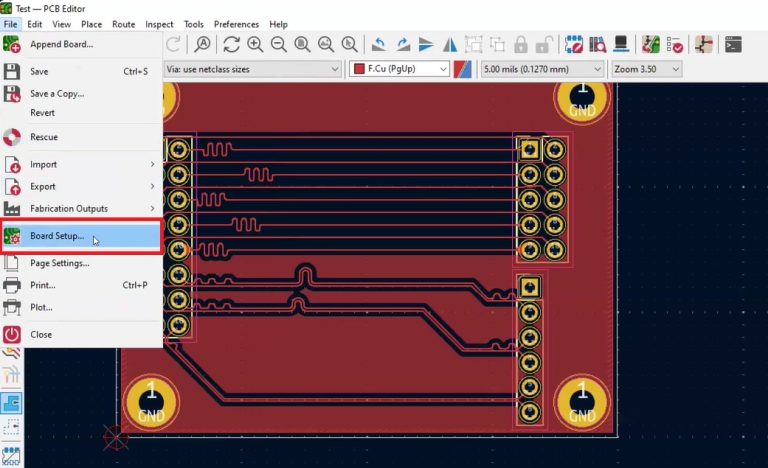Activate zoom to selection tool
Screen dimensions: 768x468
349,45
